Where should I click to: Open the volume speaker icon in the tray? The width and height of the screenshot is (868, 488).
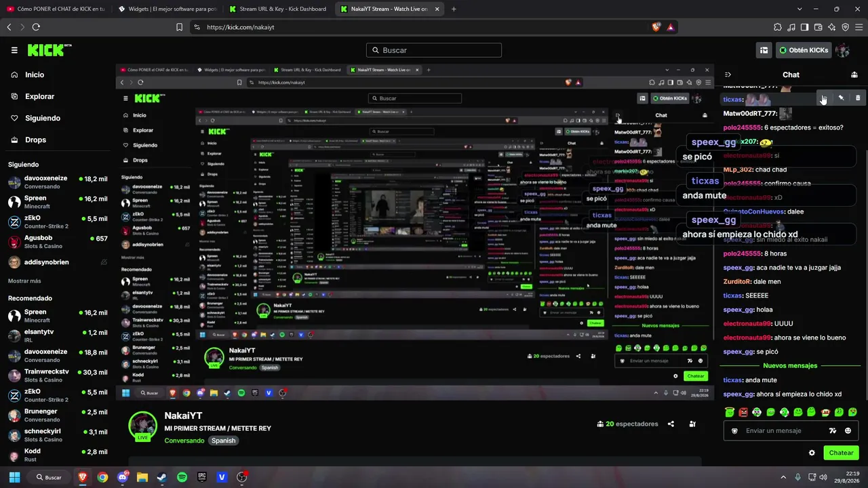tap(823, 477)
